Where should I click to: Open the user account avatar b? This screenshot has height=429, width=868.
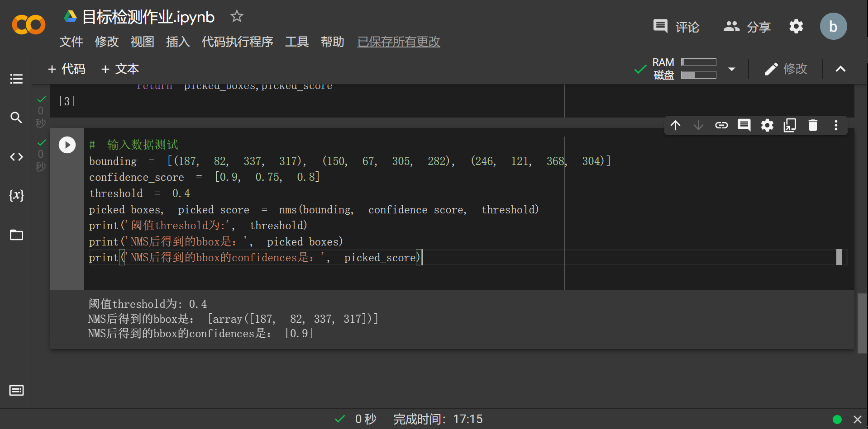pyautogui.click(x=833, y=26)
